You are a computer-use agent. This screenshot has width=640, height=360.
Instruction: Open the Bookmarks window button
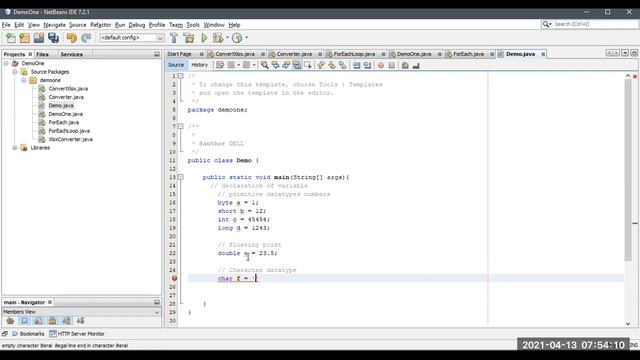28,334
